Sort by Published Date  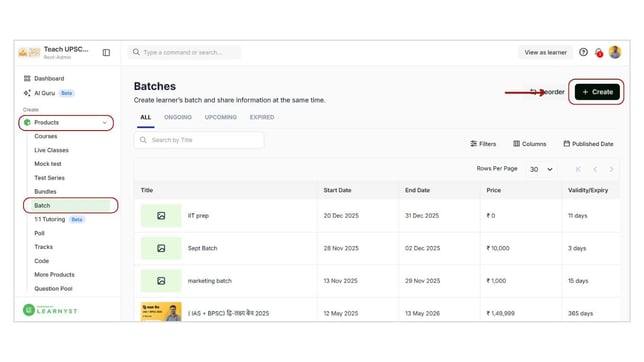point(588,144)
